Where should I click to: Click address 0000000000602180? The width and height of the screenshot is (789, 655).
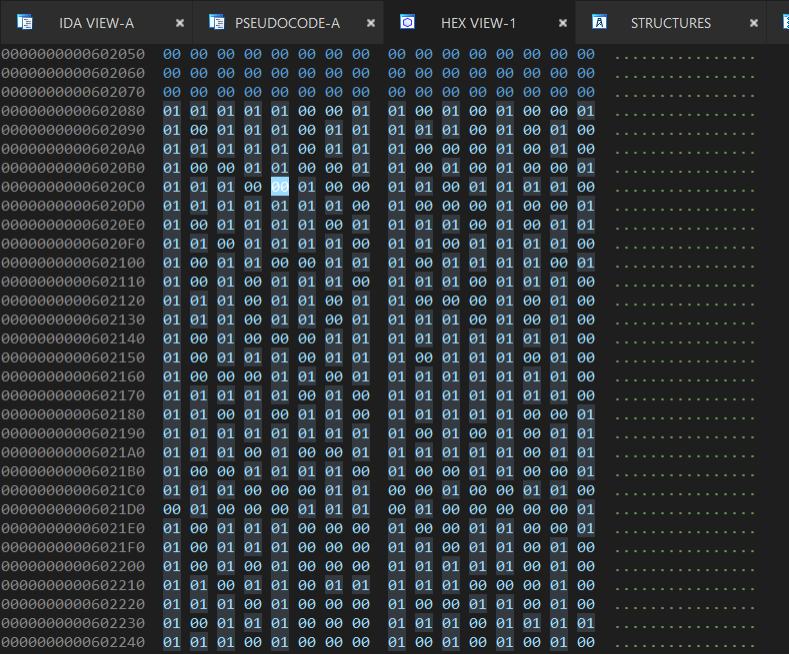coord(73,415)
